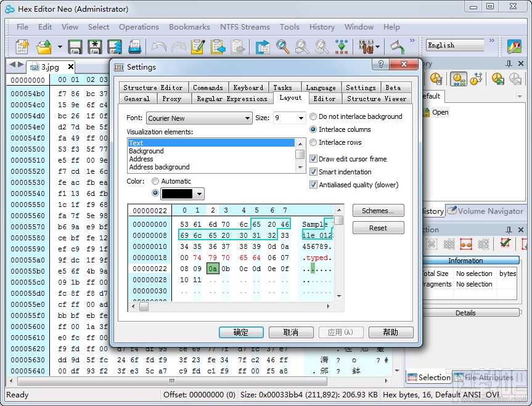The height and width of the screenshot is (406, 532).
Task: Click the History branch tree clock icon
Action: tap(476, 79)
